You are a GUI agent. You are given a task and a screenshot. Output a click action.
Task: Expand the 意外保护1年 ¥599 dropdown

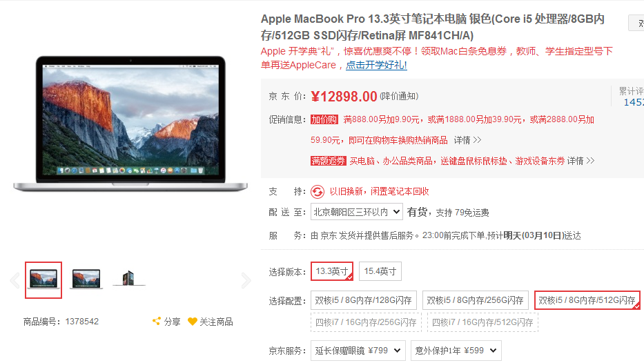pyautogui.click(x=456, y=351)
